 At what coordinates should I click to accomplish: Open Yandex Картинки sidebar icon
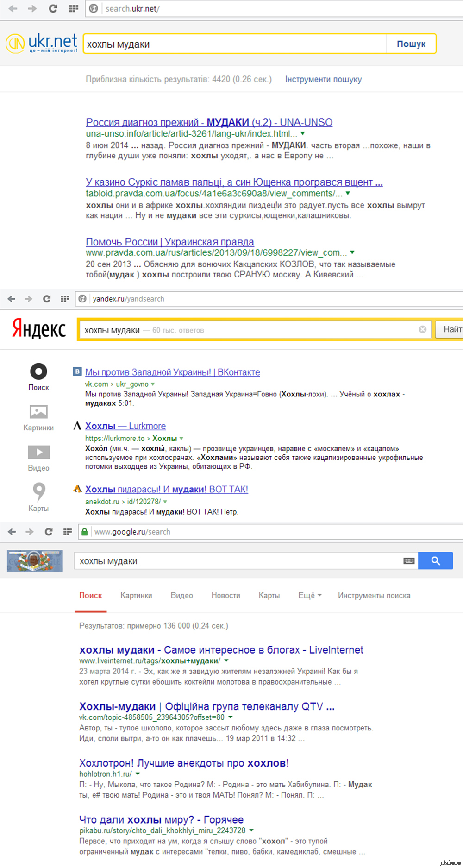click(x=38, y=412)
